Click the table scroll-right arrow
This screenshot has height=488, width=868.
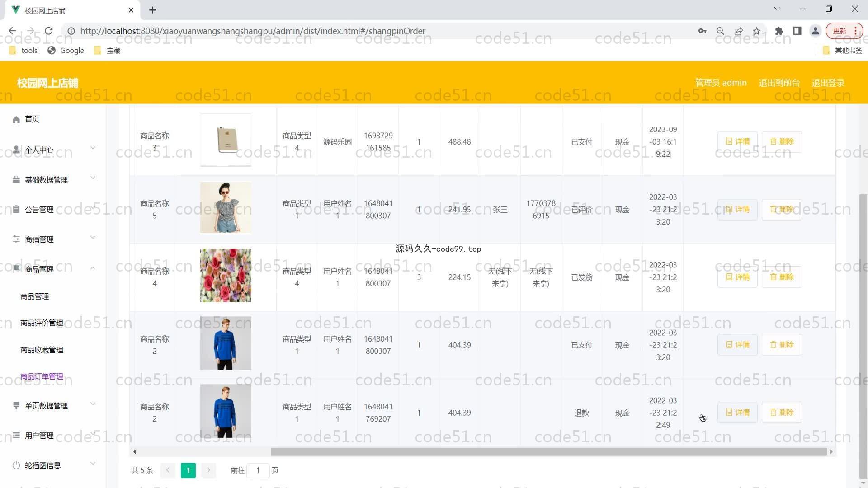point(831,451)
